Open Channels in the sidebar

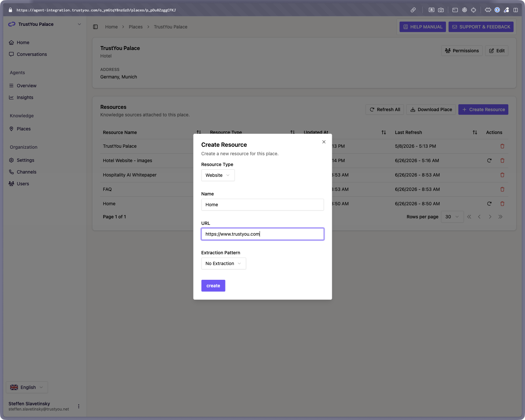click(x=26, y=172)
